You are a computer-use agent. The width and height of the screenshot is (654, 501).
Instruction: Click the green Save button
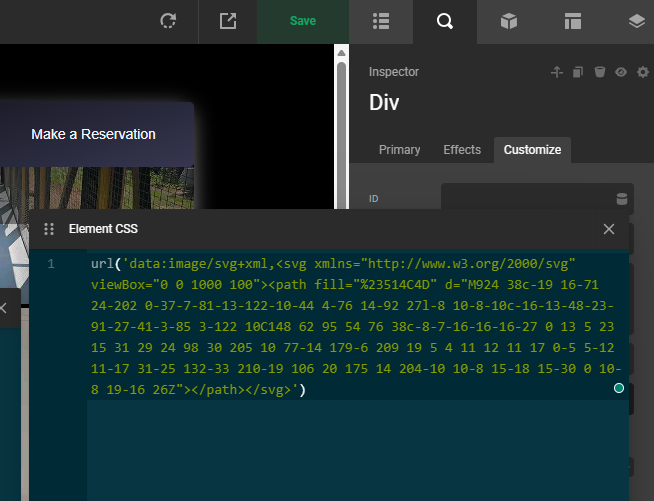pos(302,21)
